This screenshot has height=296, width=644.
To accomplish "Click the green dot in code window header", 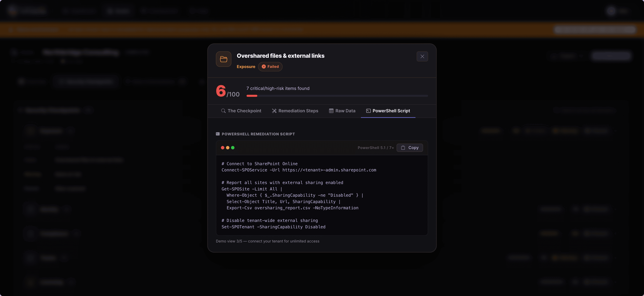I will click(x=233, y=148).
